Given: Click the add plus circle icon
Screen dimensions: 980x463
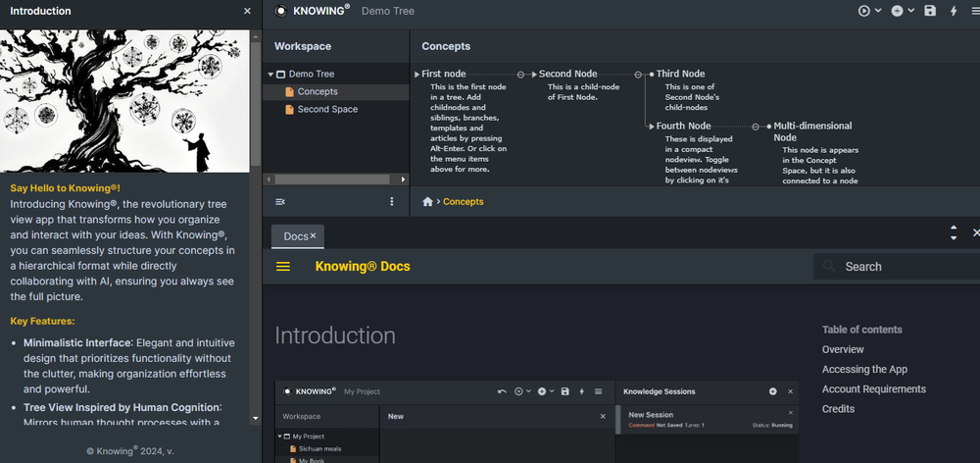Looking at the screenshot, I should pyautogui.click(x=897, y=11).
